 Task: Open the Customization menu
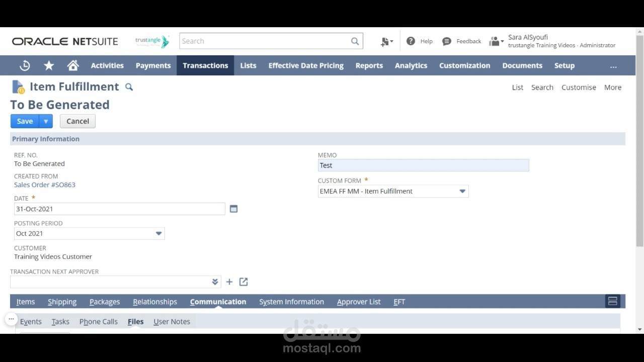pyautogui.click(x=464, y=65)
